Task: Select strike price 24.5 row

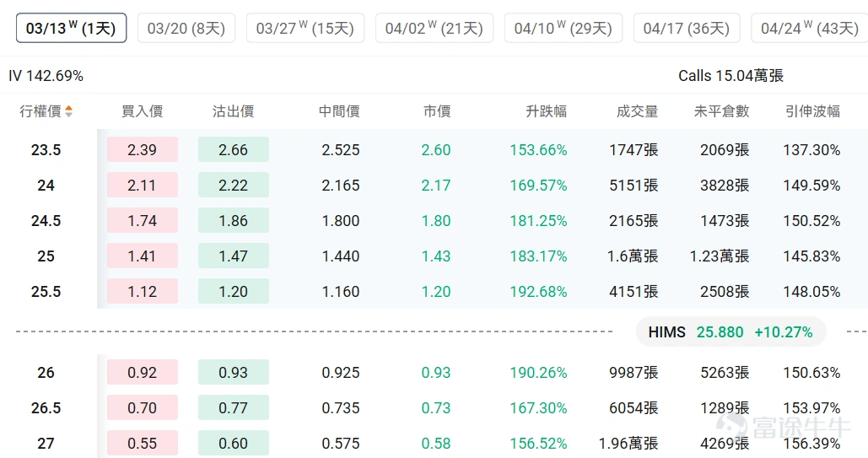Action: (x=46, y=220)
